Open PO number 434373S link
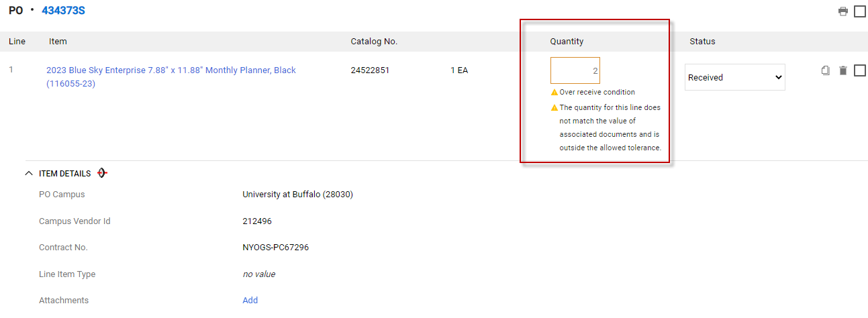The width and height of the screenshot is (868, 318). 63,11
